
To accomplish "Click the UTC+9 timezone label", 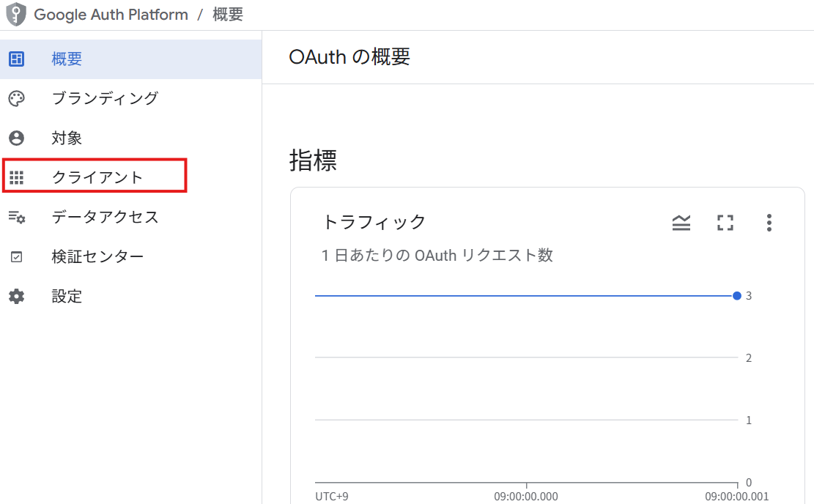I will pos(332,496).
